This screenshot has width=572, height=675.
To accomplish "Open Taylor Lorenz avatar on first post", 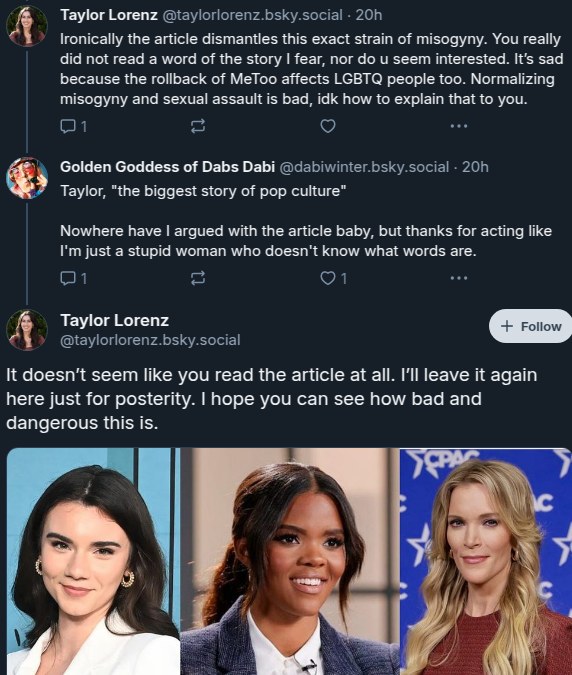I will point(27,26).
